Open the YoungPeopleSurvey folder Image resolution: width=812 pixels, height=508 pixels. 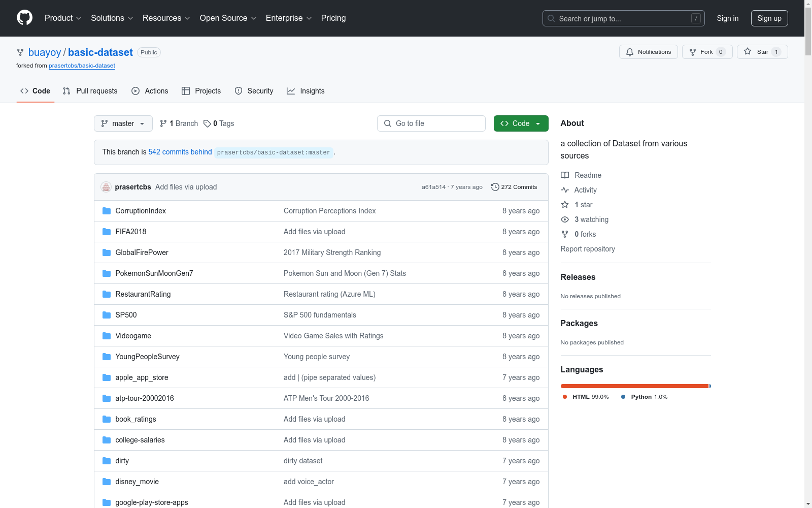[x=147, y=357]
